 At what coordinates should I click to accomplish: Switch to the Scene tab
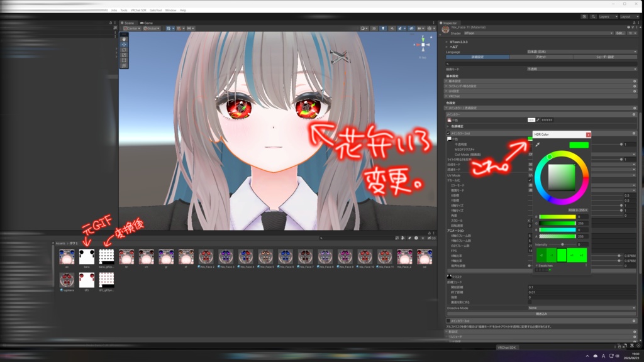[x=128, y=23]
